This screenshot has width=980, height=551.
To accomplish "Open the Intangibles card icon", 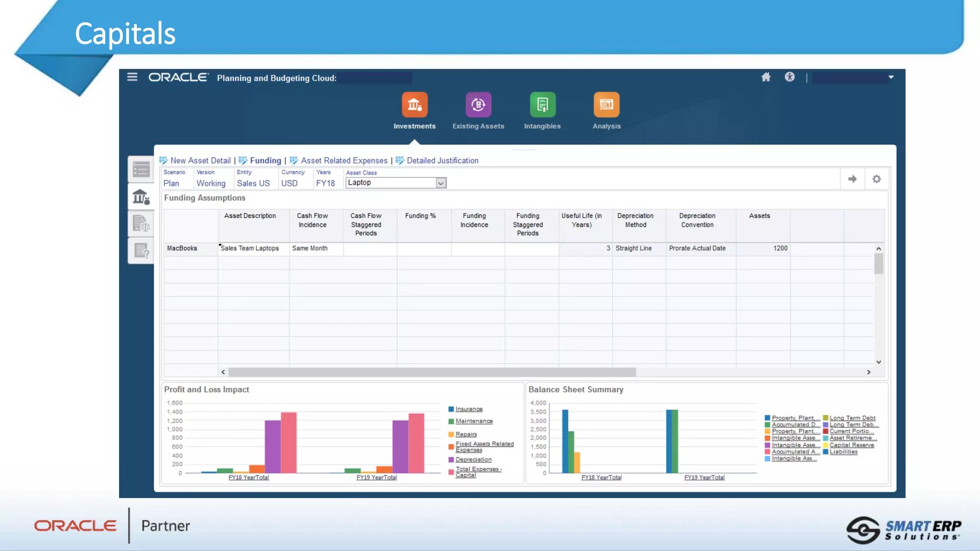I will pyautogui.click(x=542, y=105).
